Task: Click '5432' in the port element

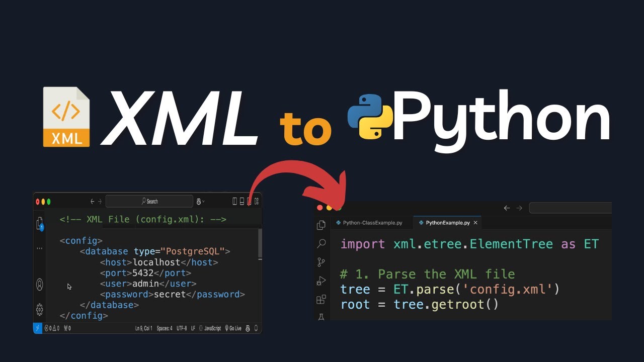Action: pyautogui.click(x=143, y=273)
